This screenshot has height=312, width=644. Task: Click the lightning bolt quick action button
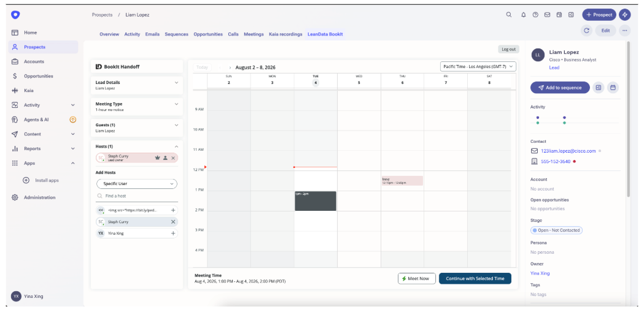(625, 15)
